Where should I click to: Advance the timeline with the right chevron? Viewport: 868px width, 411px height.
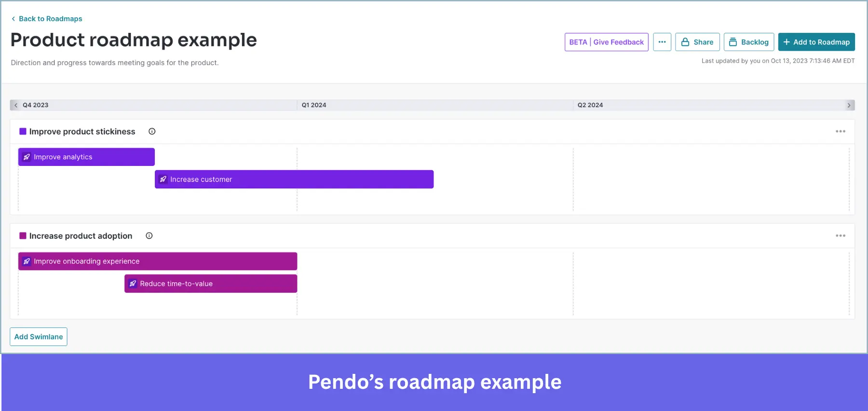click(x=849, y=105)
